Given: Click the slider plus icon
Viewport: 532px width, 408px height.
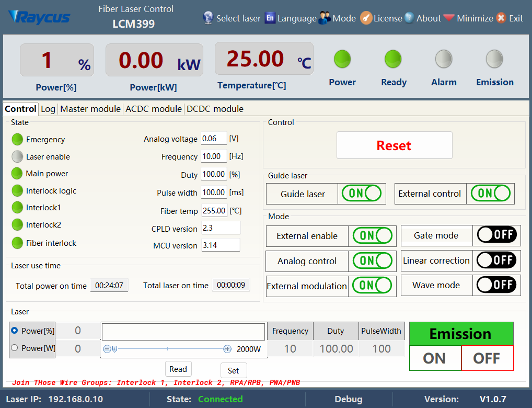Looking at the screenshot, I should 227,349.
